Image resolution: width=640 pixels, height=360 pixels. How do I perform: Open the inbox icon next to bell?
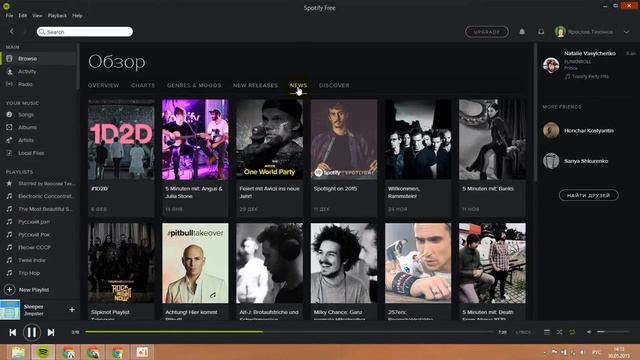pyautogui.click(x=541, y=31)
